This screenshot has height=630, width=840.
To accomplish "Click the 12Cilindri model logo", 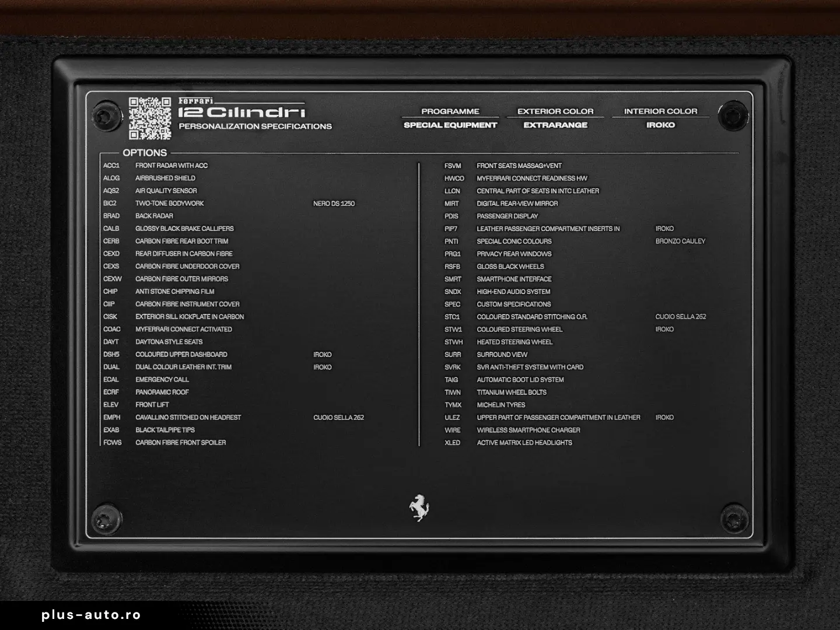I will pyautogui.click(x=242, y=113).
